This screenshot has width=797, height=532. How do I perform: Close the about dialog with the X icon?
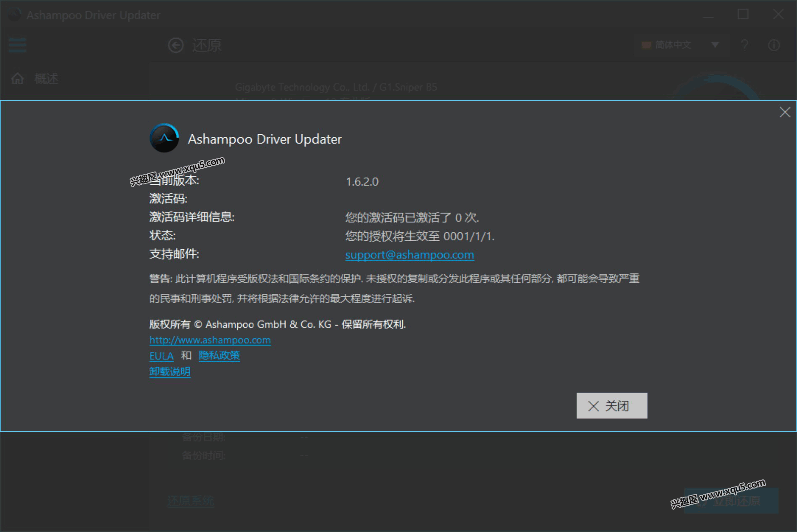tap(784, 112)
